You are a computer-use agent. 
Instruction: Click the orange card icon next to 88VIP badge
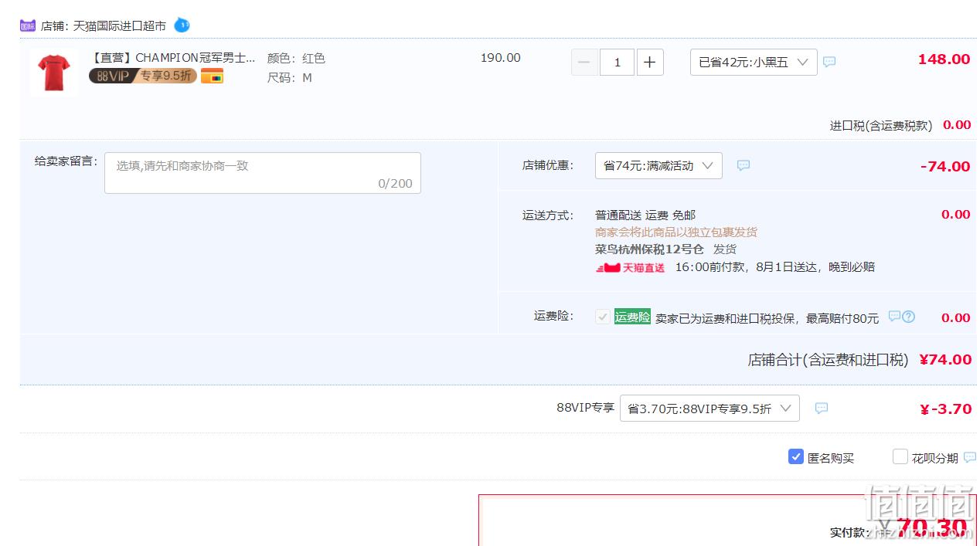(212, 76)
